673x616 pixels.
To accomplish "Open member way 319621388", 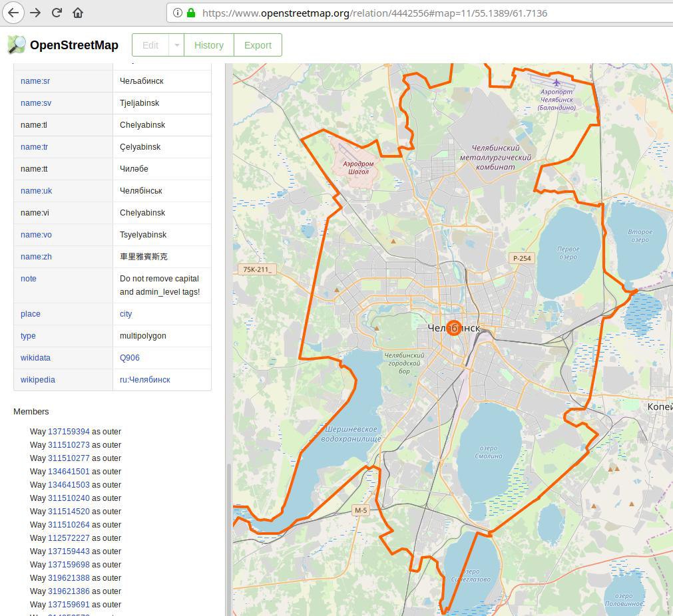I will point(69,578).
